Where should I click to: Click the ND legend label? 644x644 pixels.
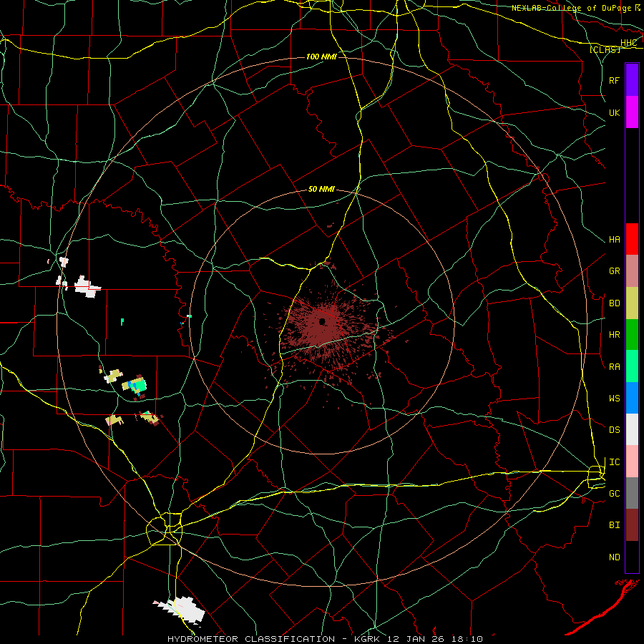coord(614,557)
